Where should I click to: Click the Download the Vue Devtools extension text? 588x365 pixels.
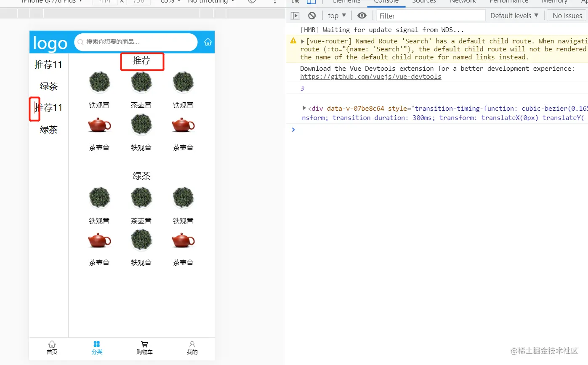437,69
